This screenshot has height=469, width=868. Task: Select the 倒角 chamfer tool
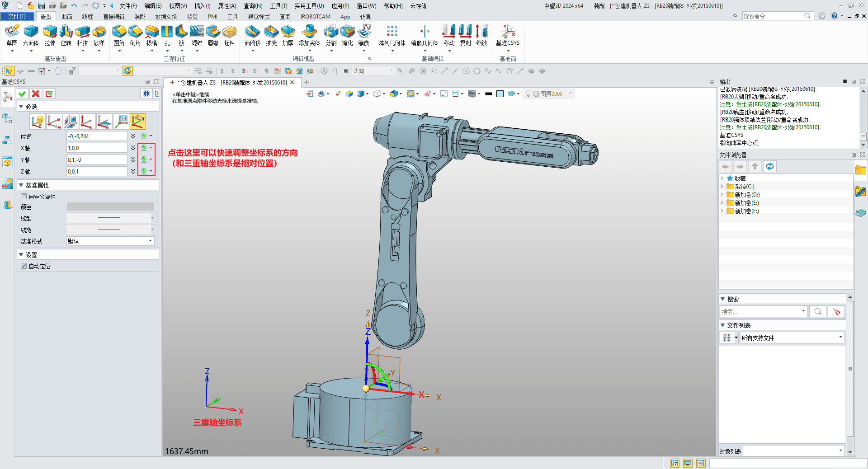(135, 35)
